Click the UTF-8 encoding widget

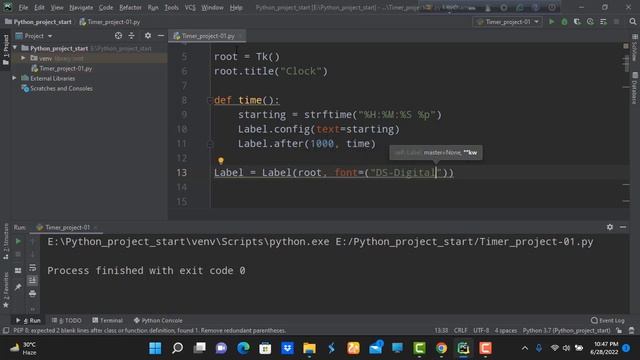pos(481,331)
